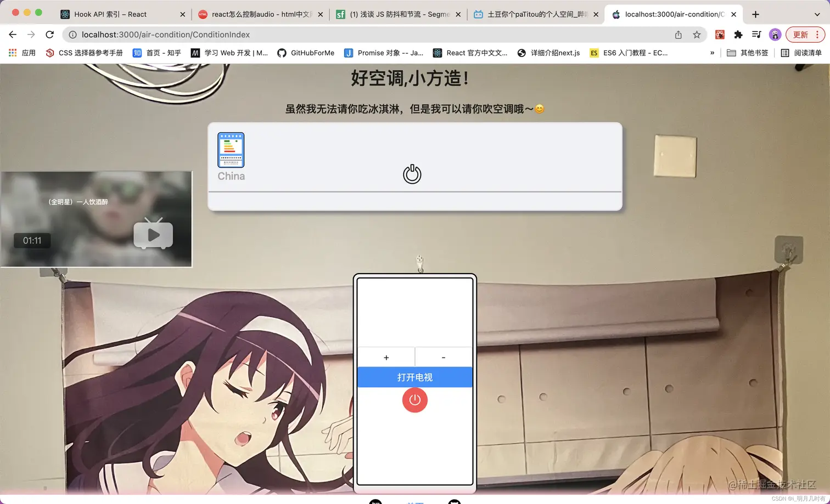
Task: Click the air conditioner power icon
Action: tap(412, 174)
